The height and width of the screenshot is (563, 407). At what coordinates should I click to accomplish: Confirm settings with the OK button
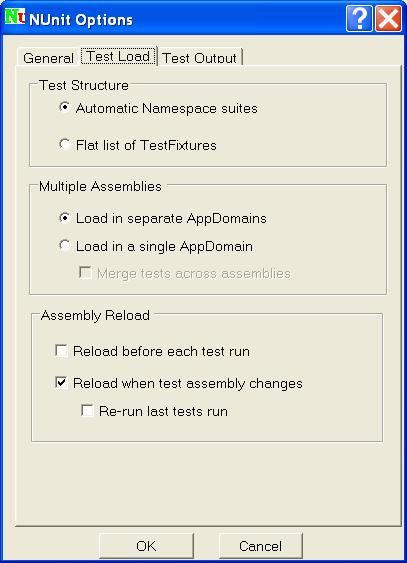(146, 546)
